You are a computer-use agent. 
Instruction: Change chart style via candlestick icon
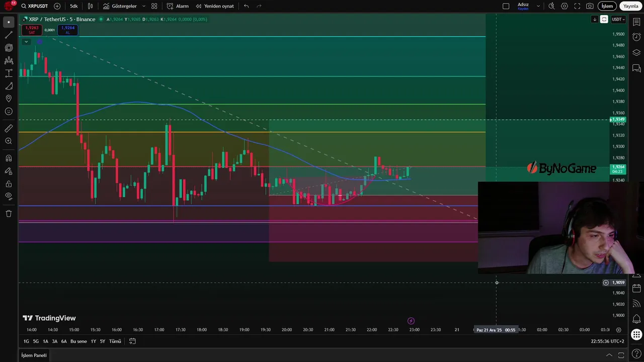(90, 6)
